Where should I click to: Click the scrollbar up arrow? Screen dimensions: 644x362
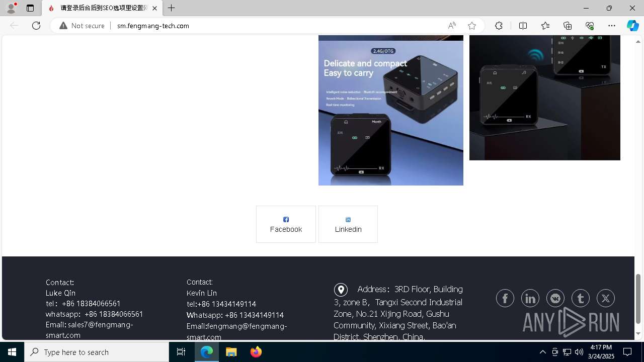point(638,42)
